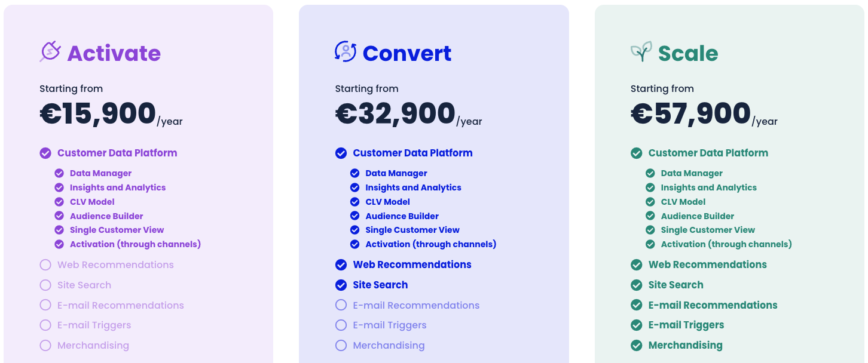Click Audience Builder under Scale
This screenshot has height=363, width=868.
696,216
